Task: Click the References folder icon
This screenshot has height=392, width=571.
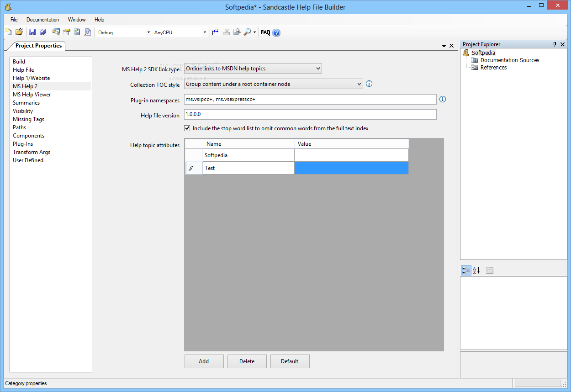Action: 475,68
